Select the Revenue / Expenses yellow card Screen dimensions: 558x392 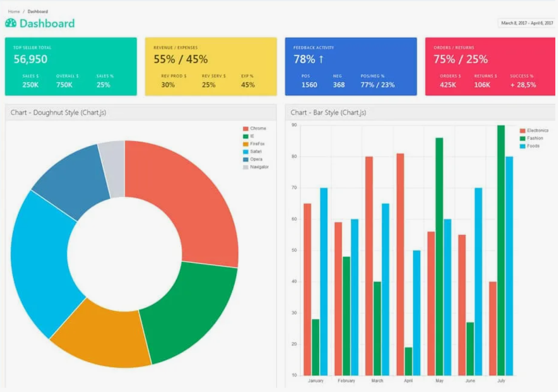[211, 66]
